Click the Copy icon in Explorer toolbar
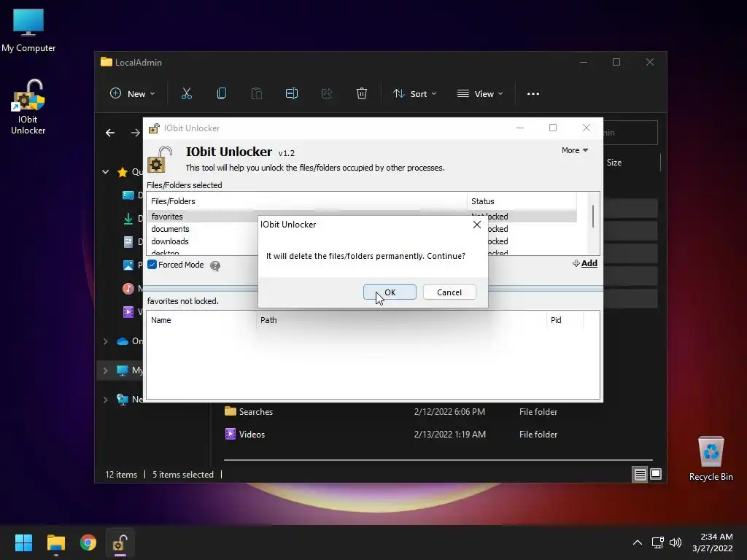 222,94
